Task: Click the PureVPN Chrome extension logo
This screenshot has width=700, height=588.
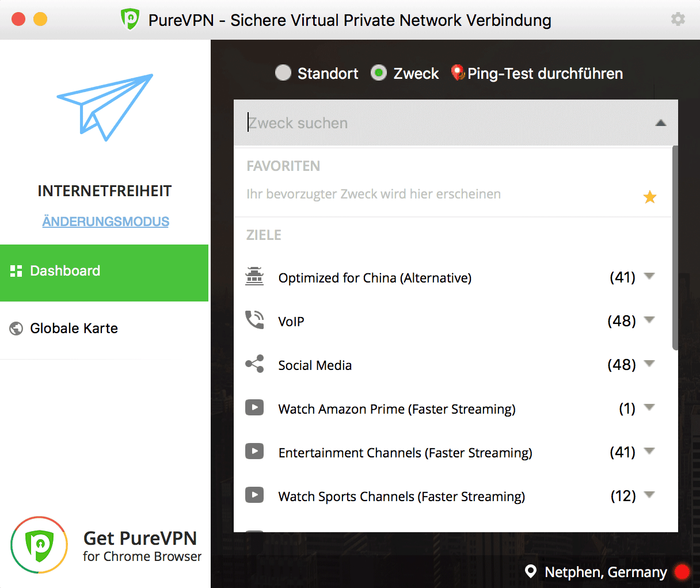Action: point(39,545)
